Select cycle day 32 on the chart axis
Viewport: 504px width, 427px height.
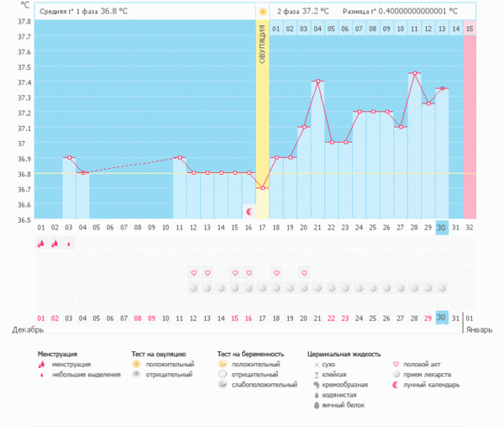(x=470, y=227)
